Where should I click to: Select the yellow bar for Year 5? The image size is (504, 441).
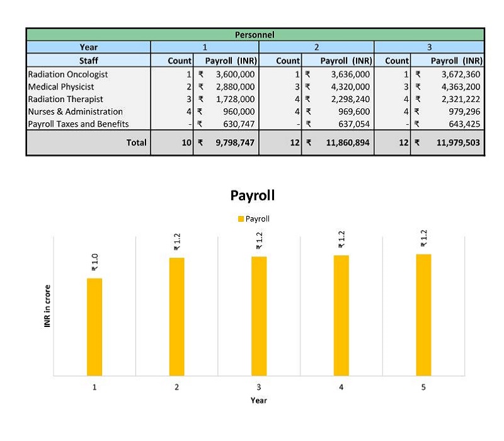[423, 314]
